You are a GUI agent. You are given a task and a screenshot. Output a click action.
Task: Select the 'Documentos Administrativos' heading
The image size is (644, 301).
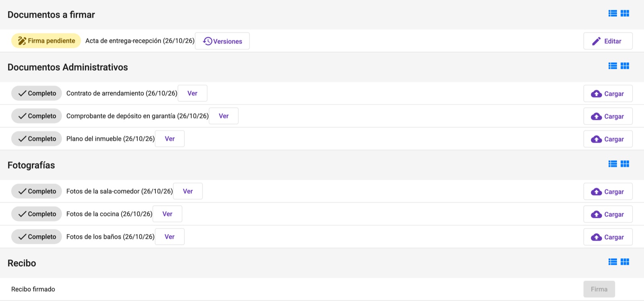(x=68, y=67)
